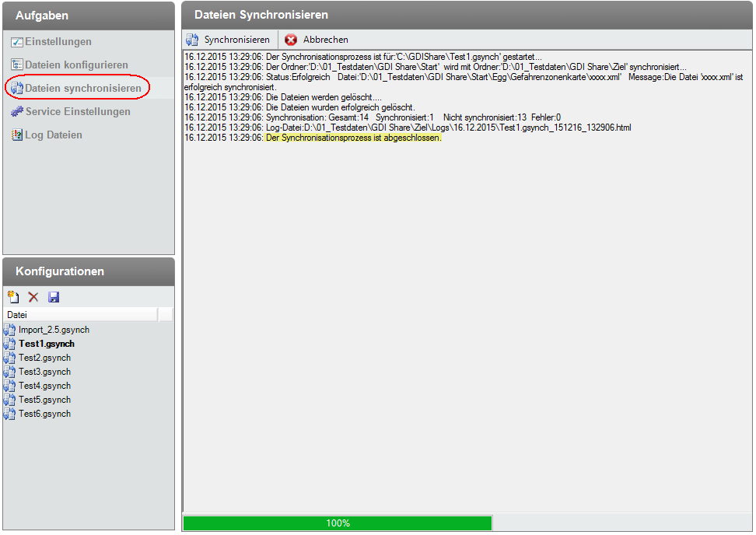Click the Service Einstellungen gear icon
This screenshot has height=535, width=756.
[x=16, y=112]
